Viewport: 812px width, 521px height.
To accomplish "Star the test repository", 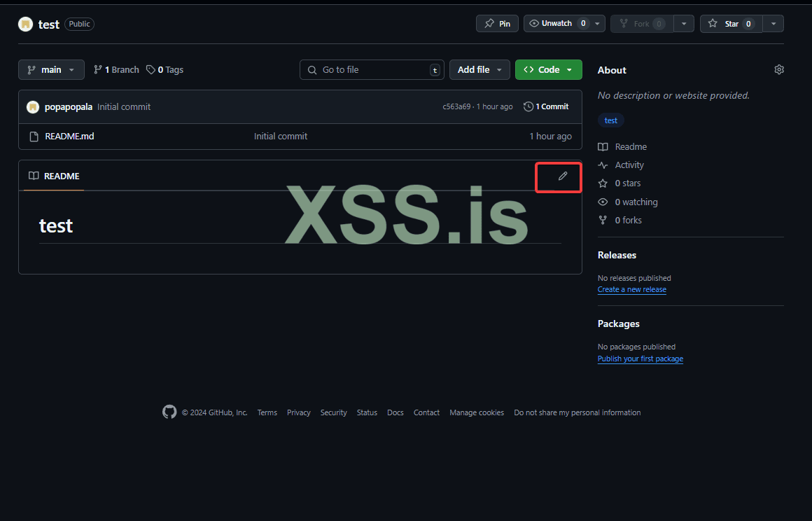I will point(731,24).
